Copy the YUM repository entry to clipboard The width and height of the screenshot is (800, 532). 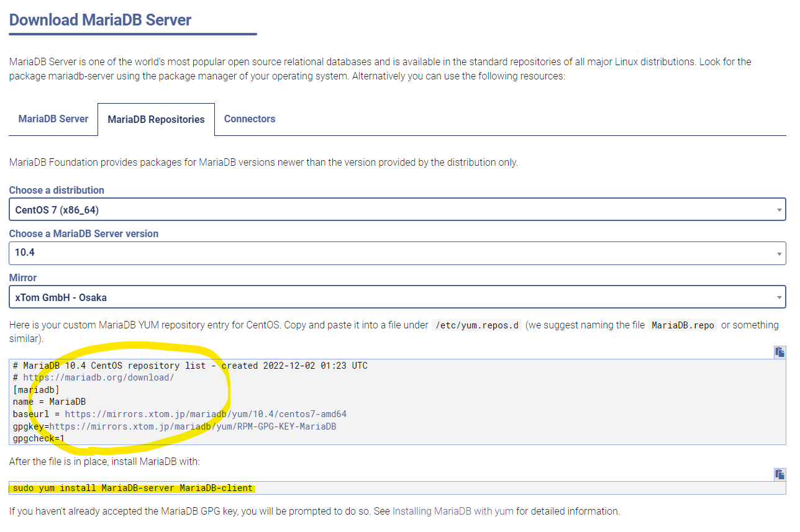pyautogui.click(x=780, y=352)
